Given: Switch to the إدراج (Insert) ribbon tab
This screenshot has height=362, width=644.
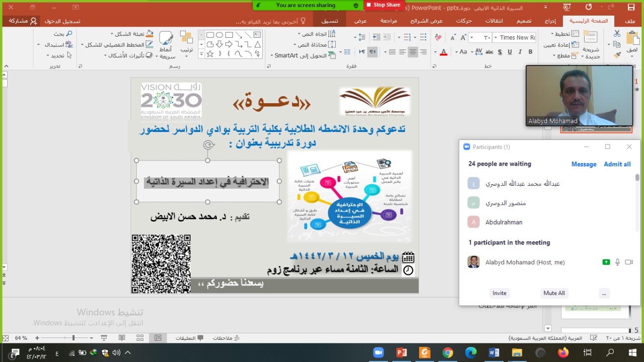Looking at the screenshot, I should pos(550,21).
